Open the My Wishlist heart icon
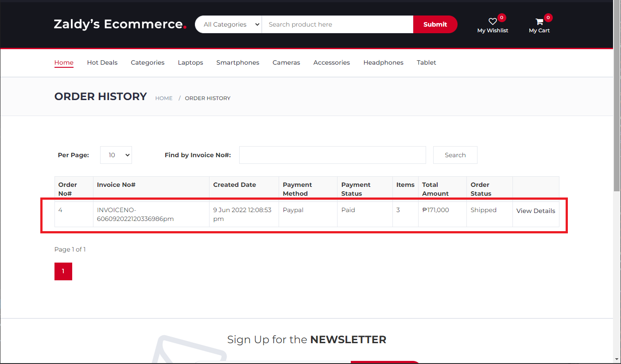 (x=493, y=22)
